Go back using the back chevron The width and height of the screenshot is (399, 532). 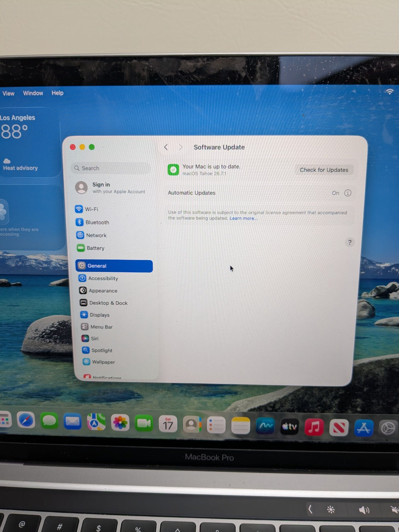(x=166, y=147)
